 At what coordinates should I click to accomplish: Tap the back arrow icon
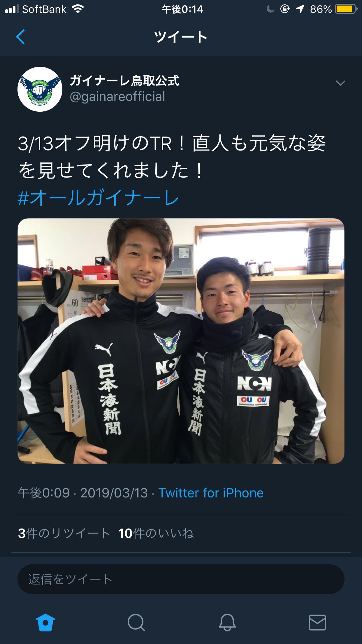click(x=20, y=37)
